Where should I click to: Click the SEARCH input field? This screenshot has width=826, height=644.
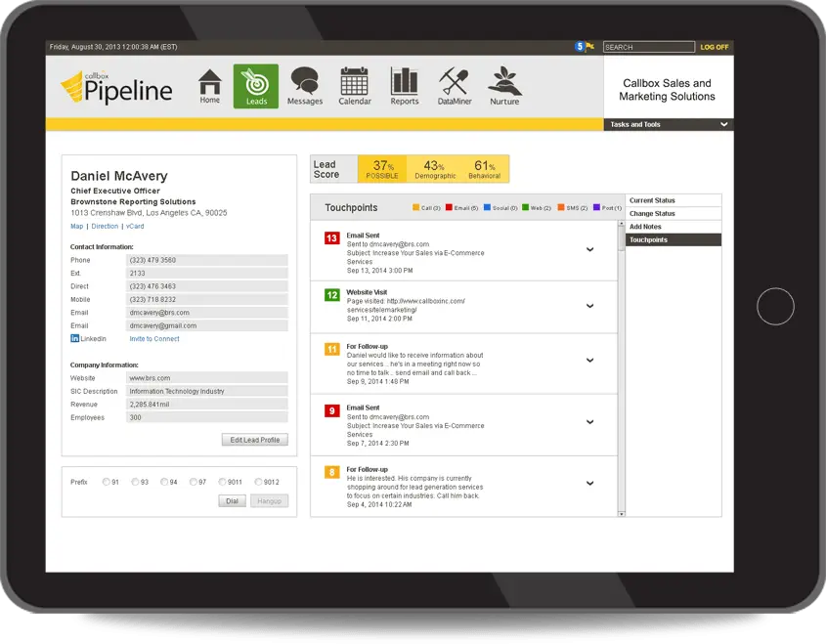[x=649, y=47]
